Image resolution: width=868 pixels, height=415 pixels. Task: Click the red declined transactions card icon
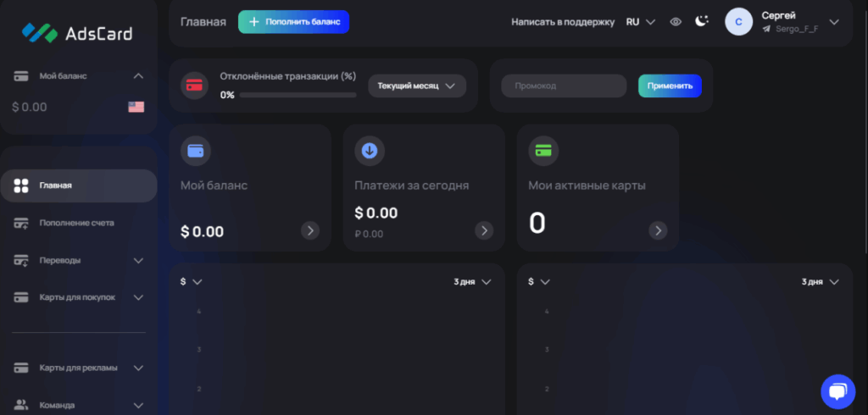pos(194,86)
